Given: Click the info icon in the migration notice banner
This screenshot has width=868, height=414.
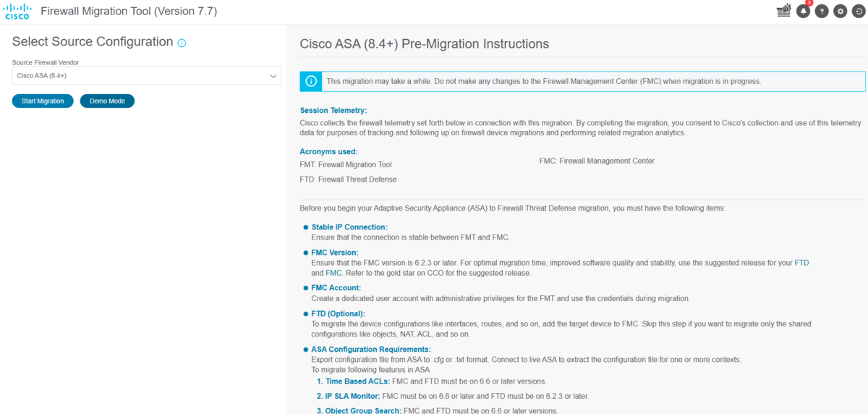Looking at the screenshot, I should coord(311,81).
